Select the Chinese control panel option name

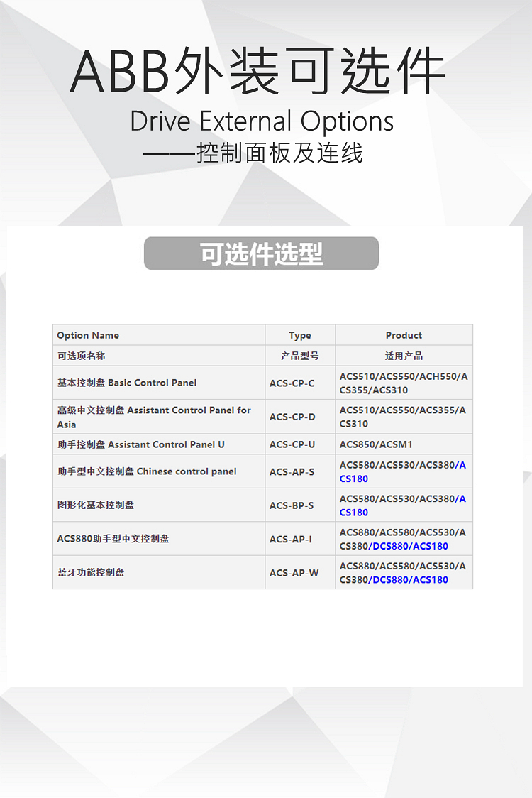click(x=147, y=471)
